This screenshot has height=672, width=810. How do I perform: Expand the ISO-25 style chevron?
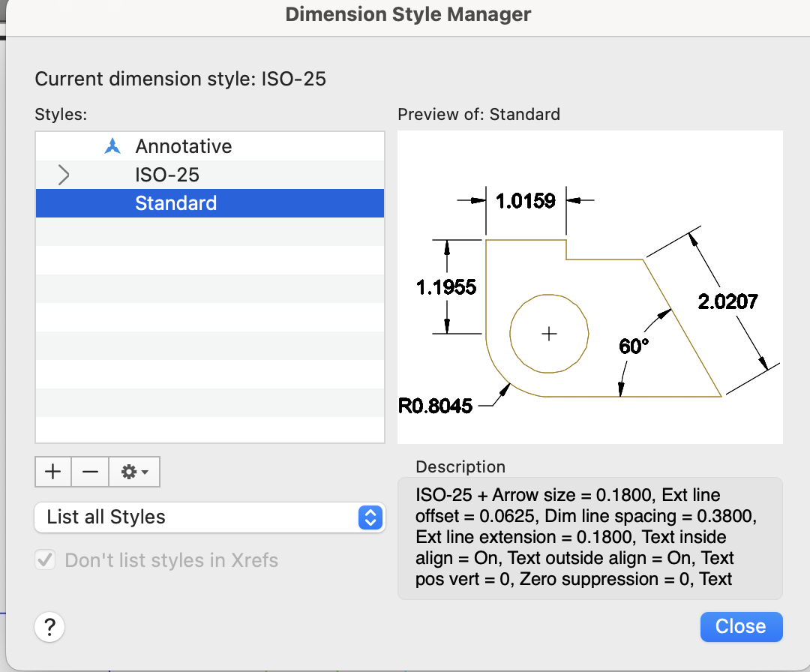tap(64, 175)
